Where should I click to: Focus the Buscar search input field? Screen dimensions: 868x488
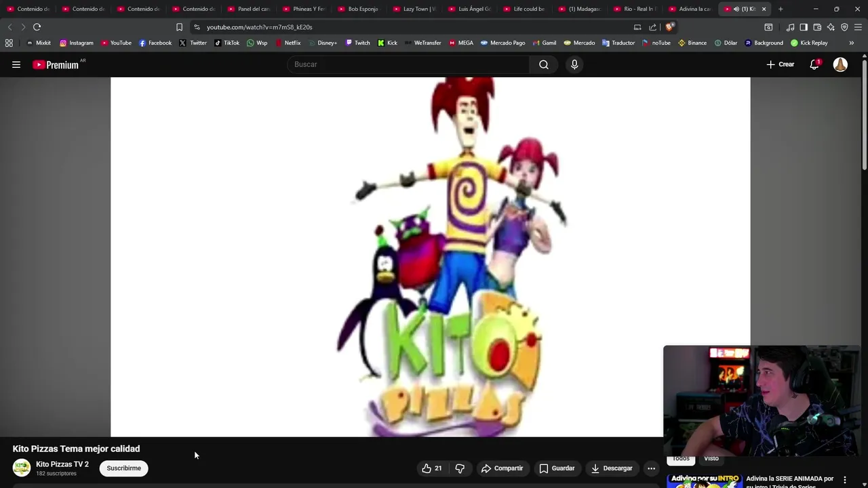tap(409, 64)
